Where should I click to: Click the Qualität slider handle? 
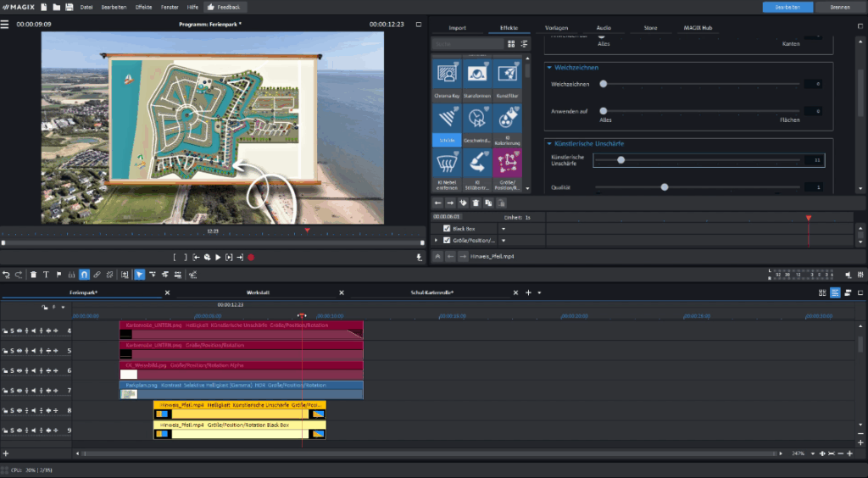pyautogui.click(x=665, y=186)
